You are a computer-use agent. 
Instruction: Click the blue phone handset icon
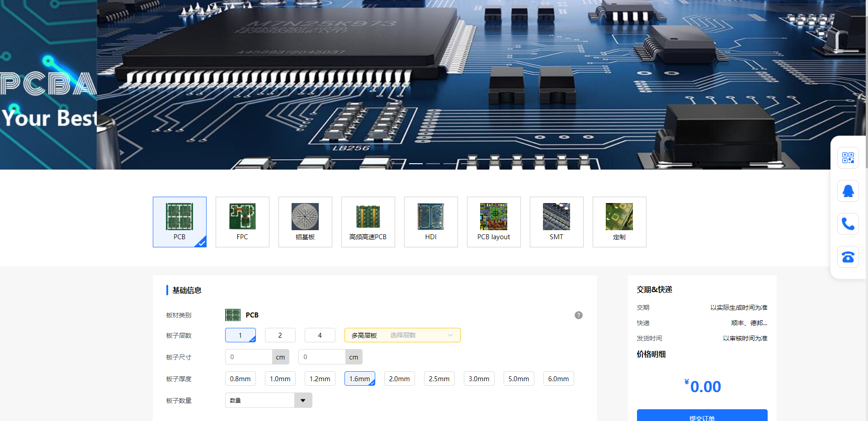848,224
